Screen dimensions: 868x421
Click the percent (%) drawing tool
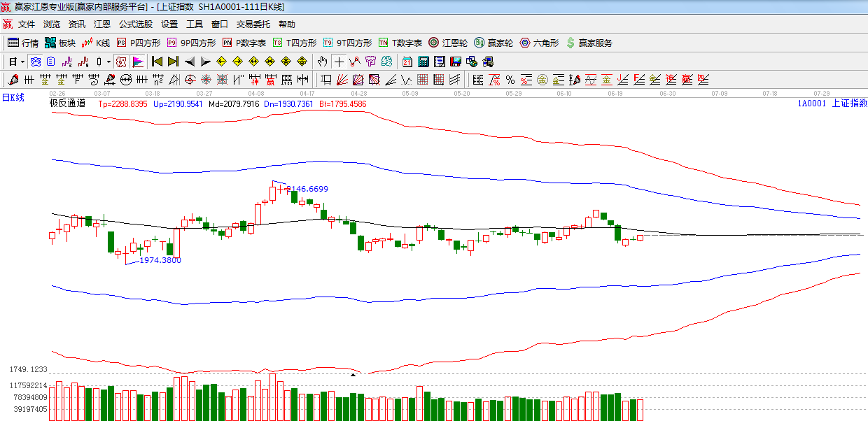[510, 80]
